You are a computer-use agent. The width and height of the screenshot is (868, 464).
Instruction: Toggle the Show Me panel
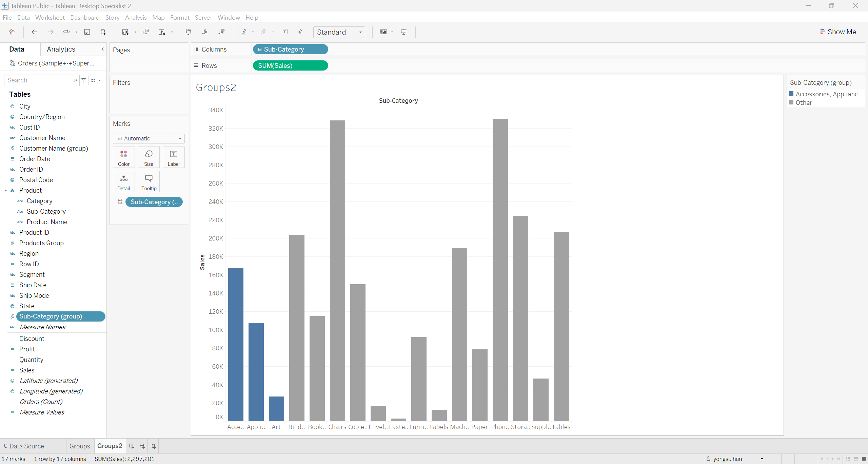837,32
